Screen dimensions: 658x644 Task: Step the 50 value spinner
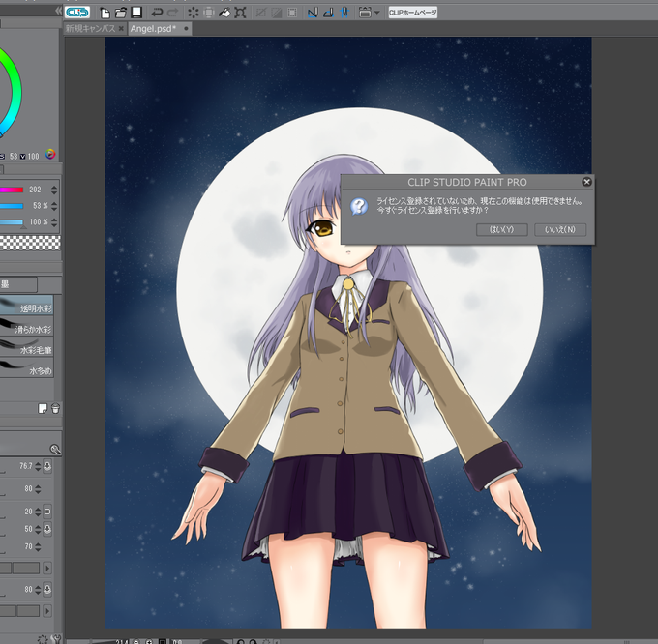point(38,529)
